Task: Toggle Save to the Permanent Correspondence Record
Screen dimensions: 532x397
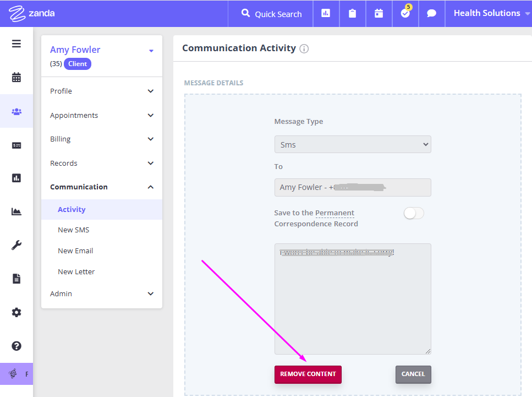Action: 414,214
